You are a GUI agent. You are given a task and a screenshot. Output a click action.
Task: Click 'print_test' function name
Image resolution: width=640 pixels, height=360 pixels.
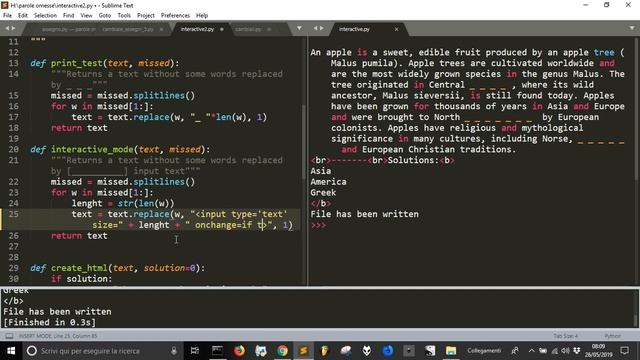pos(76,63)
